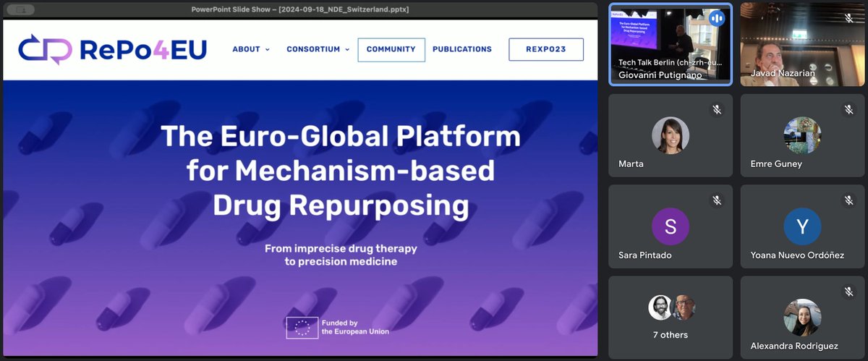Click the '7 others' label text

point(670,335)
